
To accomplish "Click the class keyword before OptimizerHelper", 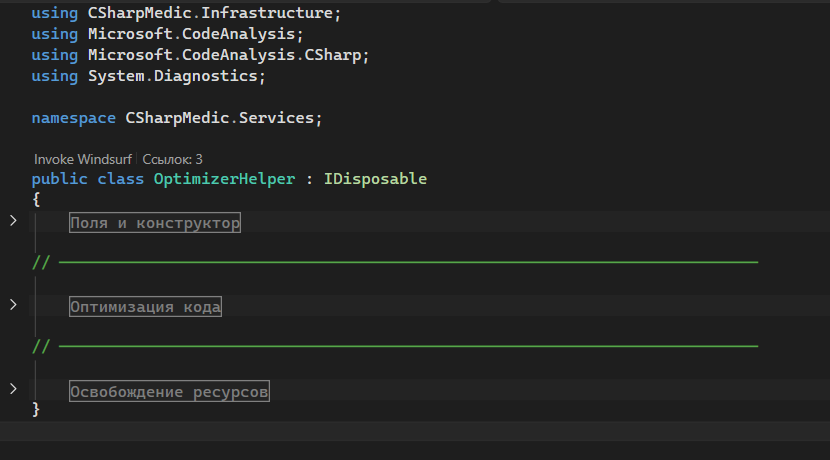I will point(120,179).
